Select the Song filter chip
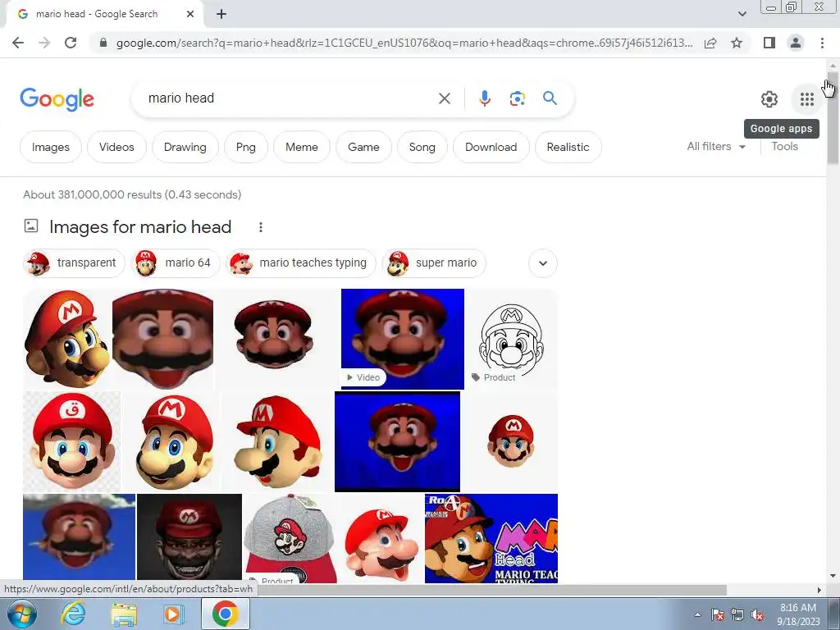The width and height of the screenshot is (840, 630). pyautogui.click(x=422, y=147)
